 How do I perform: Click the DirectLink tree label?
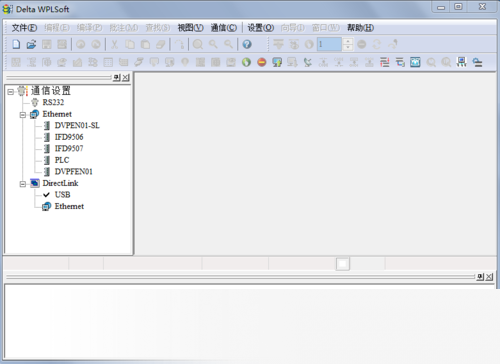click(x=60, y=183)
